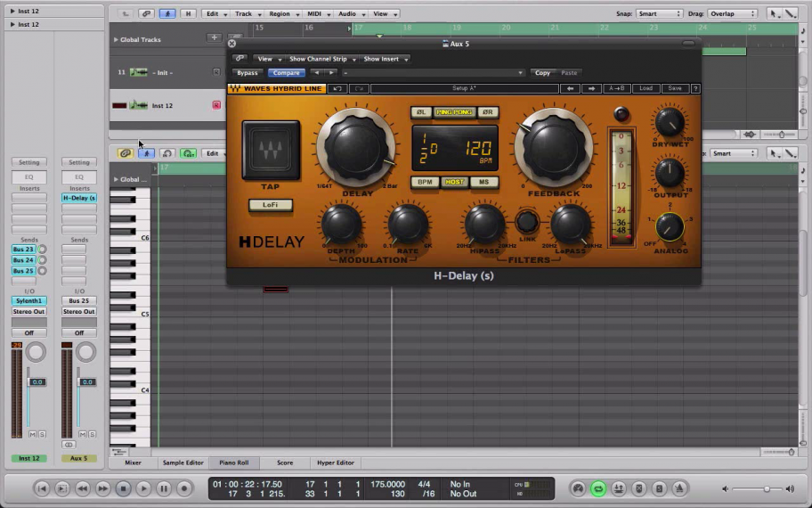Click the add track plus button
Image resolution: width=812 pixels, height=508 pixels.
click(x=214, y=37)
